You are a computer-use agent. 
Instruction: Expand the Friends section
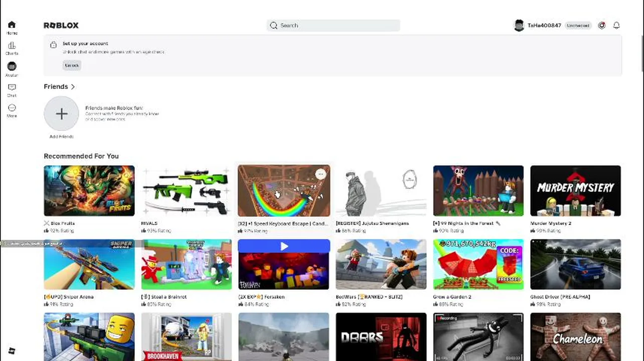coord(59,87)
